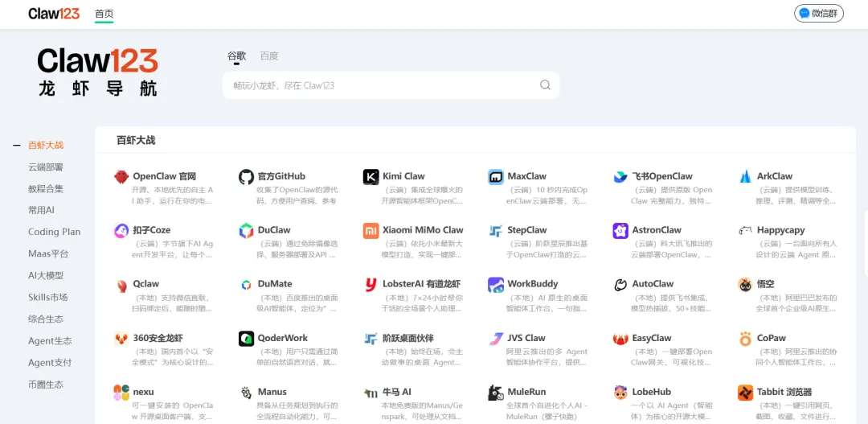Viewport: 868px width, 424px height.
Task: Select 百虾大战 in the sidebar
Action: tap(46, 145)
